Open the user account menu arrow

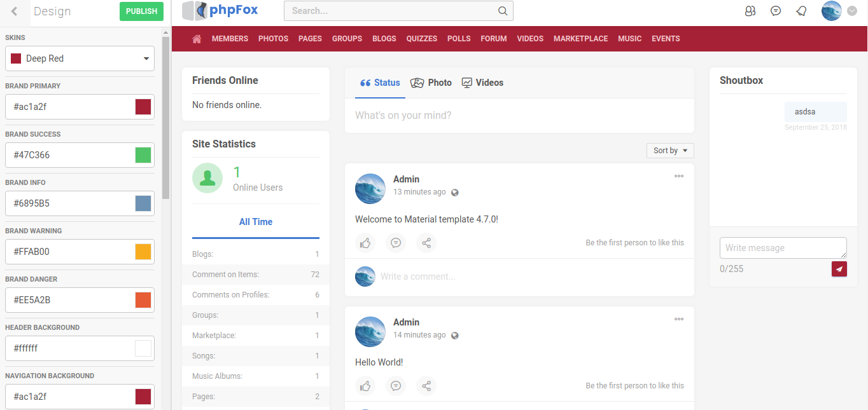tap(853, 11)
